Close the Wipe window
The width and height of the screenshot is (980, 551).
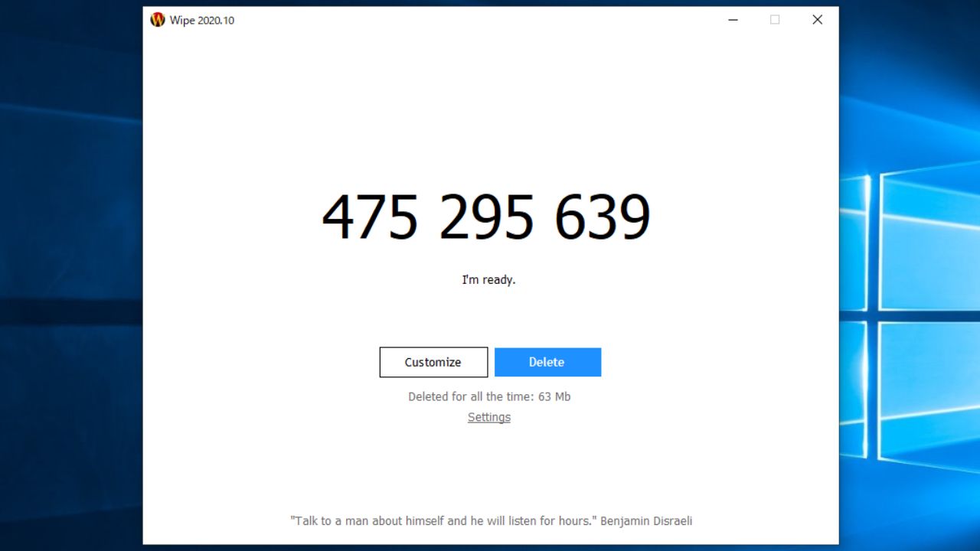coord(817,20)
